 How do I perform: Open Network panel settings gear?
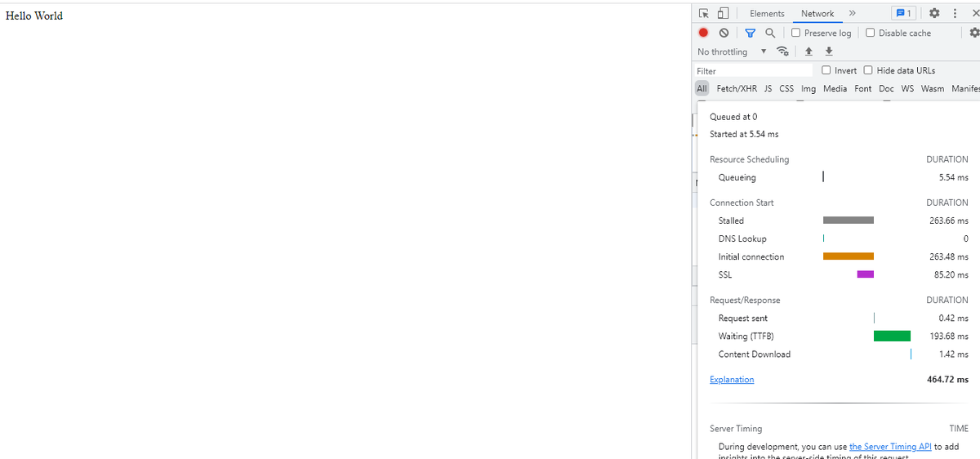coord(974,33)
